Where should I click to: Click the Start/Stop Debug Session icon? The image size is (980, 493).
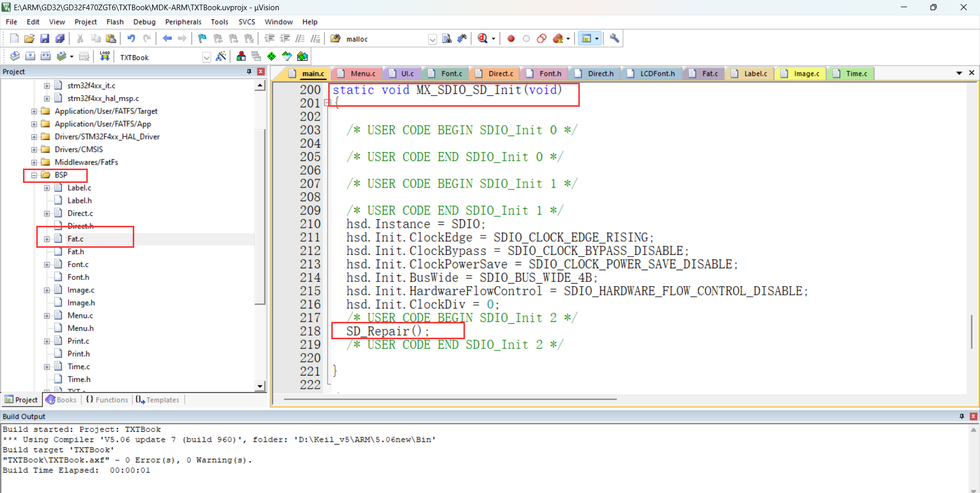(x=483, y=39)
